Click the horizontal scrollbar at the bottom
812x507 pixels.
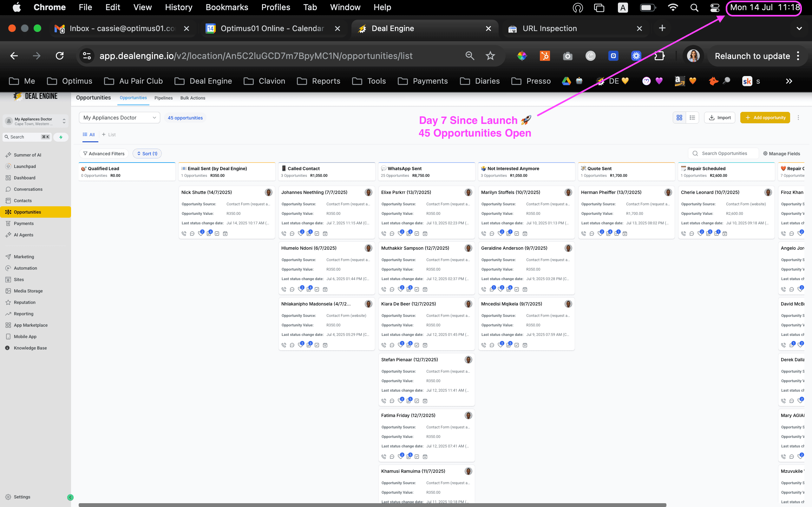pos(372,505)
